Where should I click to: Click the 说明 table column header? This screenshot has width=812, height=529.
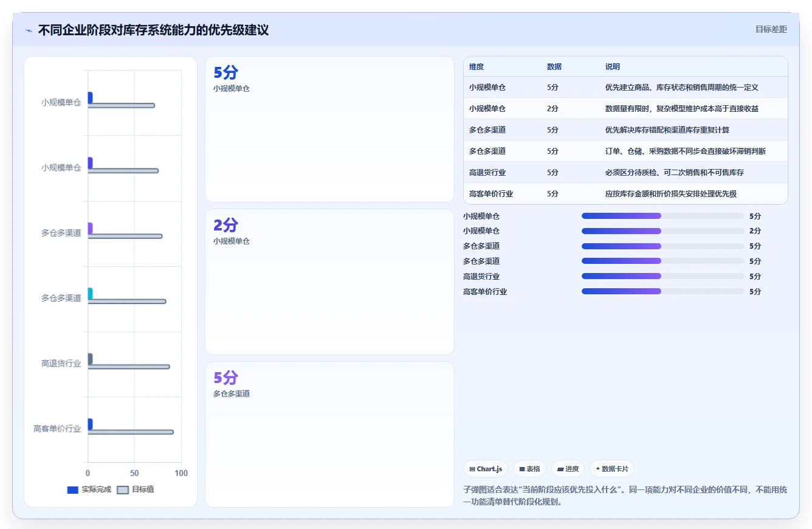613,67
